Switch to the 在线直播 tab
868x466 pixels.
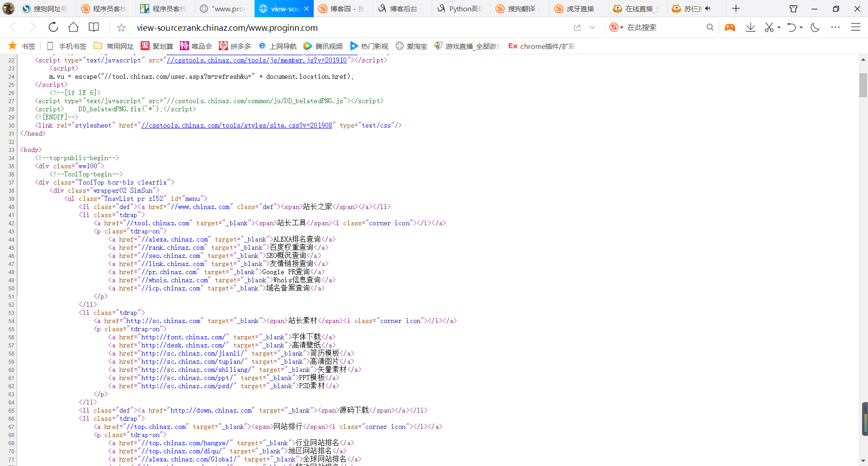click(x=637, y=9)
